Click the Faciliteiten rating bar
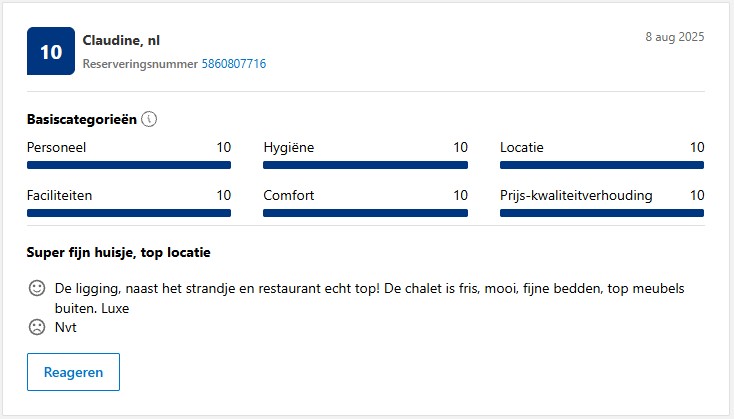The image size is (734, 419). tap(129, 213)
